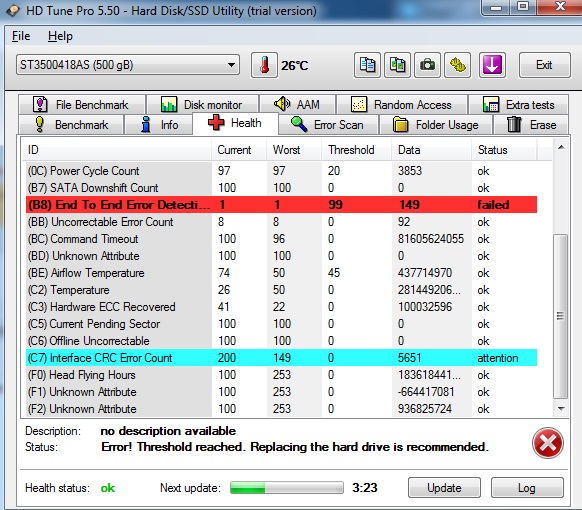Click the ID column header

tap(117, 150)
